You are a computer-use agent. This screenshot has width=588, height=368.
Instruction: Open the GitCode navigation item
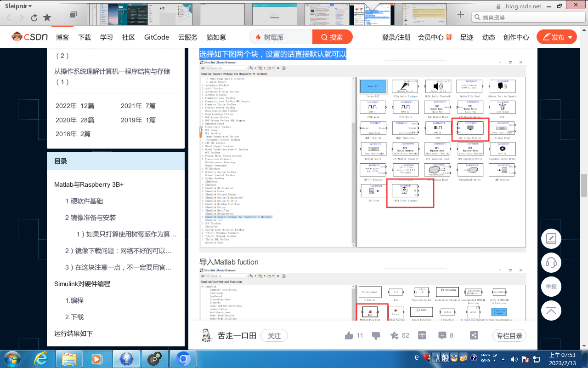pyautogui.click(x=157, y=37)
